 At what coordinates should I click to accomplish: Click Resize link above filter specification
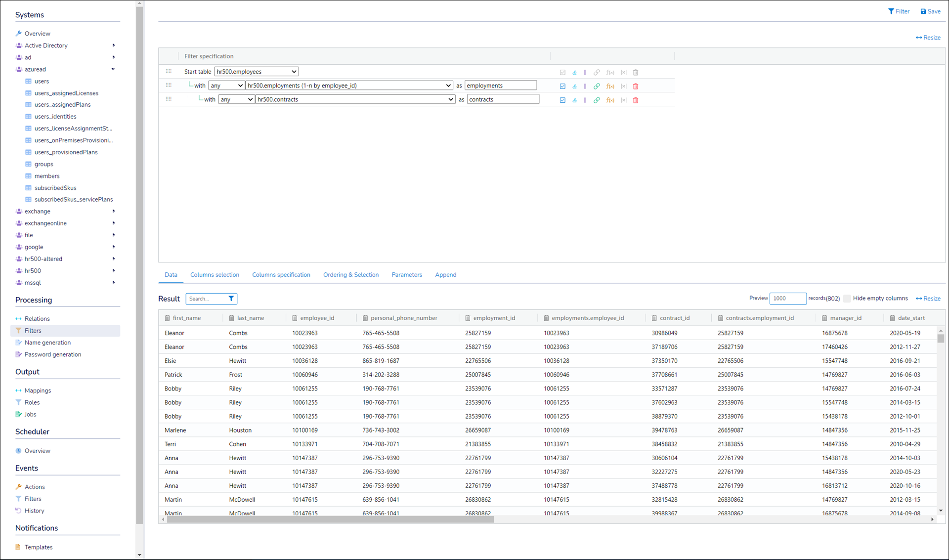[928, 38]
